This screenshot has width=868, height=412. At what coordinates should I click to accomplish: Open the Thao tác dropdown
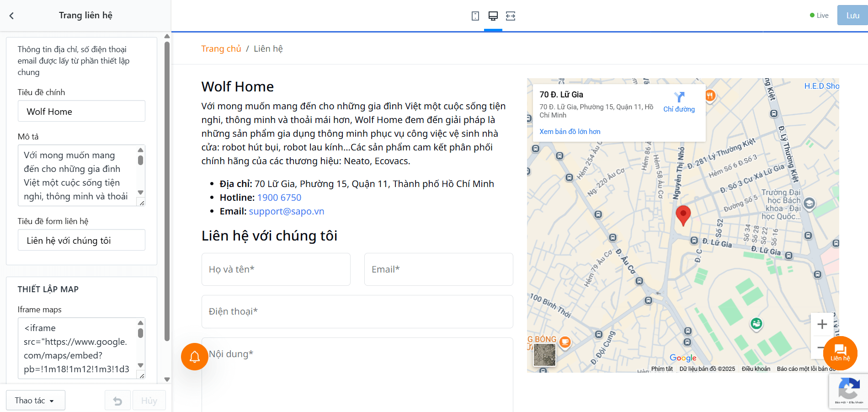click(35, 401)
